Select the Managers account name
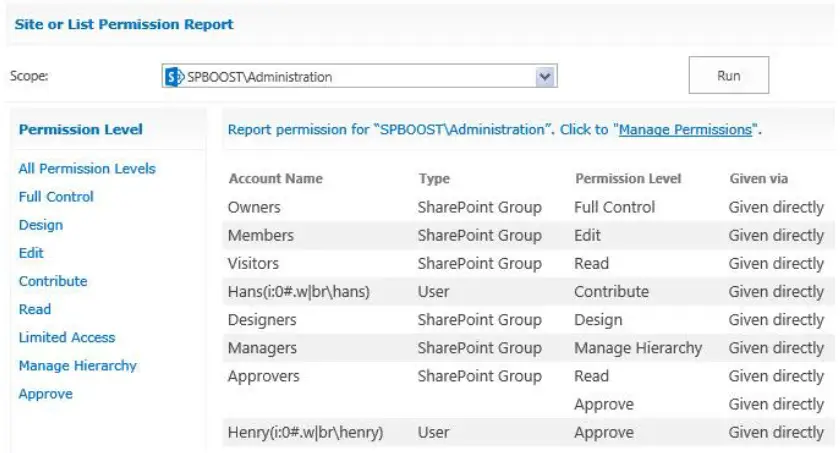Viewport: 840px width, 453px height. pos(262,348)
